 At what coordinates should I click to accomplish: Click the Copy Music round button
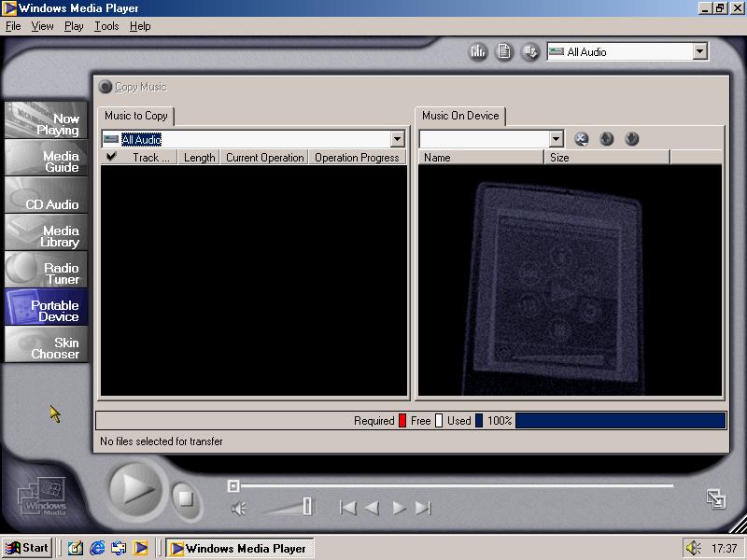pos(106,87)
